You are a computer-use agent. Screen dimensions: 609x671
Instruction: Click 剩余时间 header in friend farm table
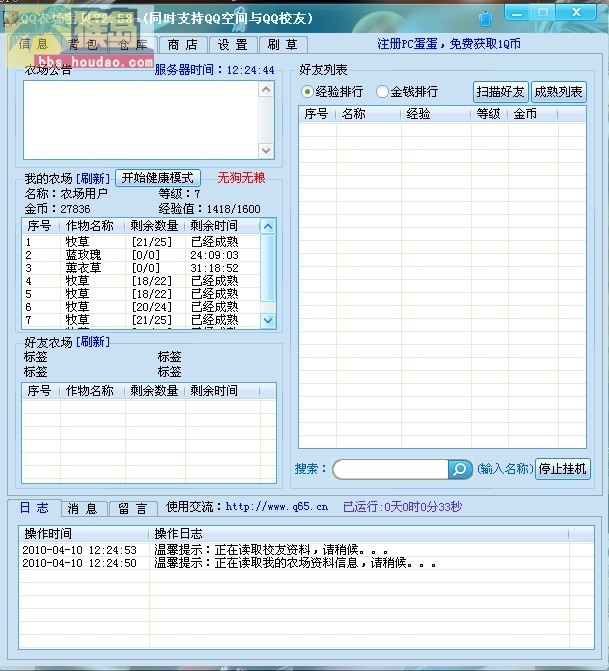pos(222,391)
